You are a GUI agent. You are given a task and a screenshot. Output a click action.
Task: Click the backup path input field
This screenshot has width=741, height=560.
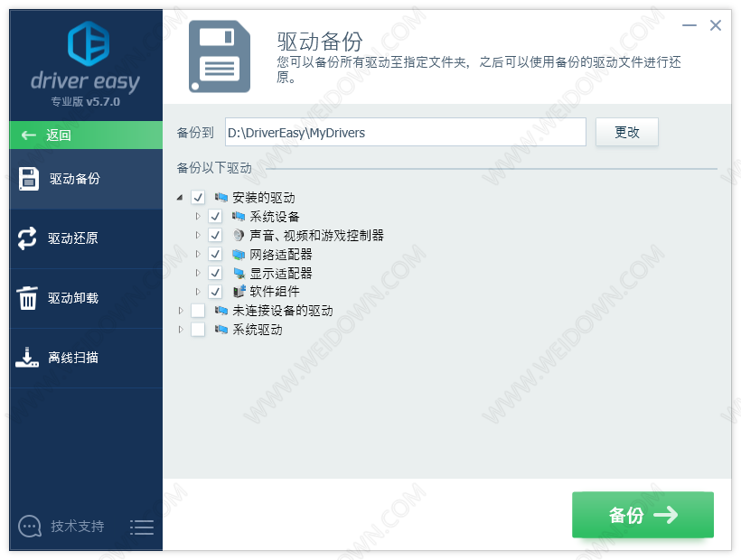click(x=406, y=132)
